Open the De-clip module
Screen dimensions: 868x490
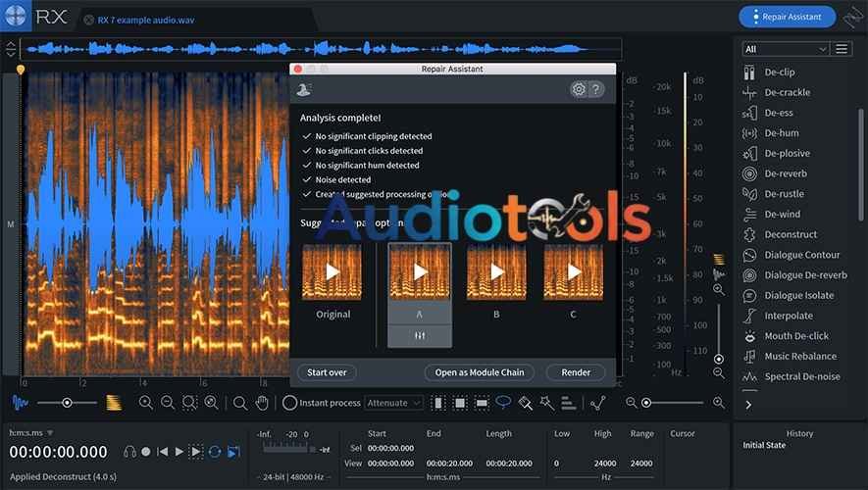[779, 72]
